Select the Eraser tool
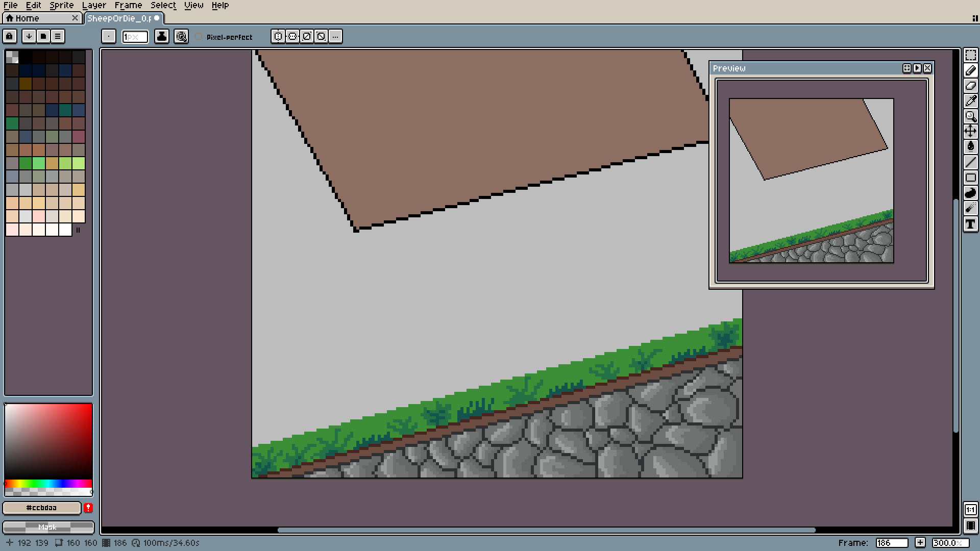 [970, 86]
